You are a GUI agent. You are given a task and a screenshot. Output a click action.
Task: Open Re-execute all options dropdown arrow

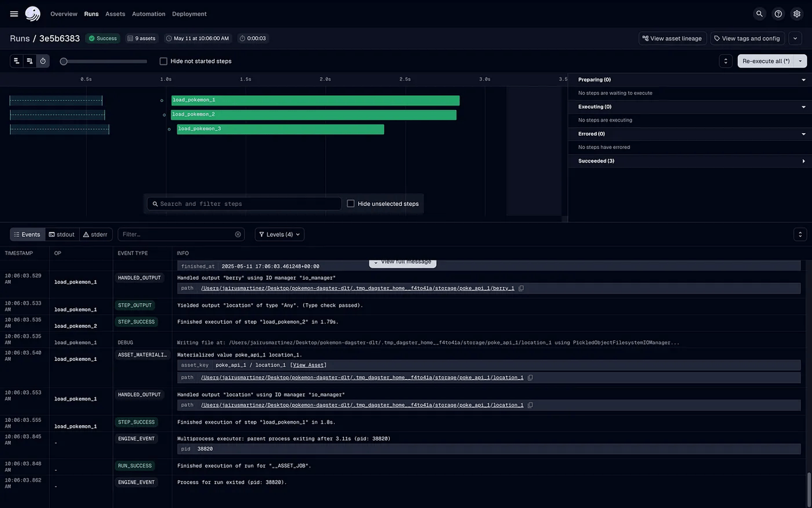click(801, 61)
